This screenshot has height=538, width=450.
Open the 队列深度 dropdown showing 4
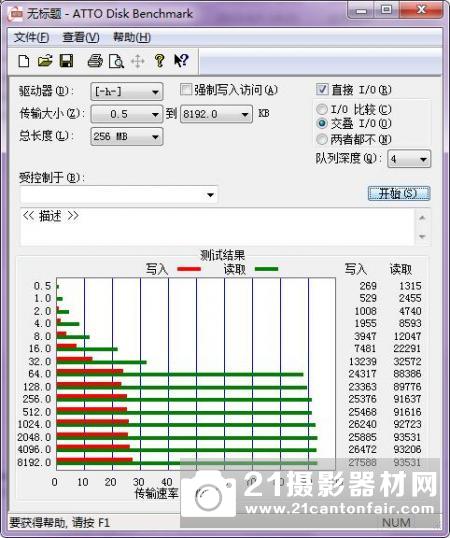point(409,159)
